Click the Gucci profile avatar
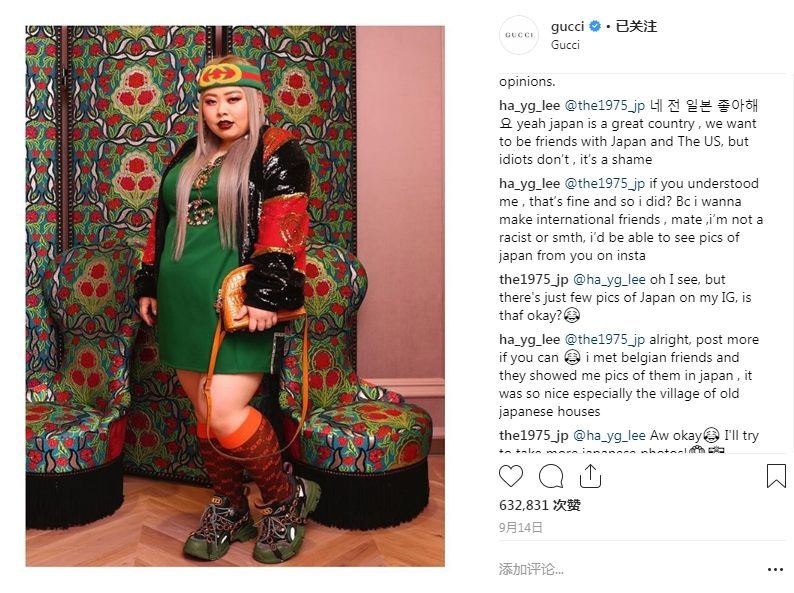Screen dimensions: 794x593 tap(519, 35)
